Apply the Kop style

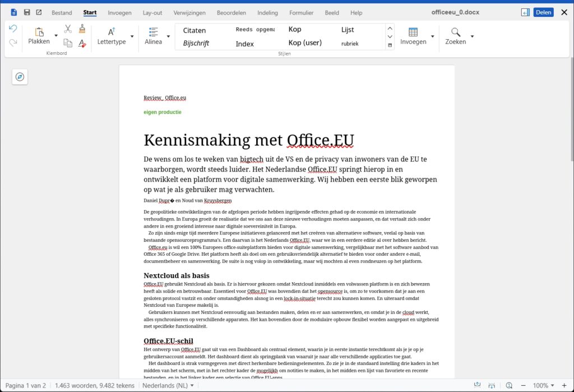295,29
